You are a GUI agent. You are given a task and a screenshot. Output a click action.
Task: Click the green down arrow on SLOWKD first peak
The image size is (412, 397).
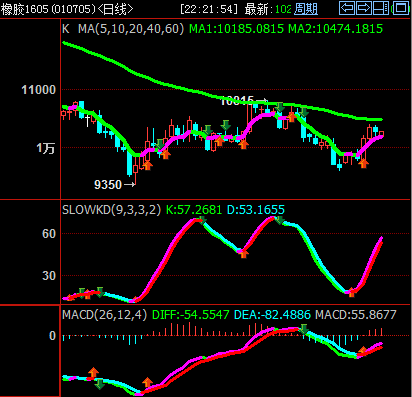click(x=202, y=219)
